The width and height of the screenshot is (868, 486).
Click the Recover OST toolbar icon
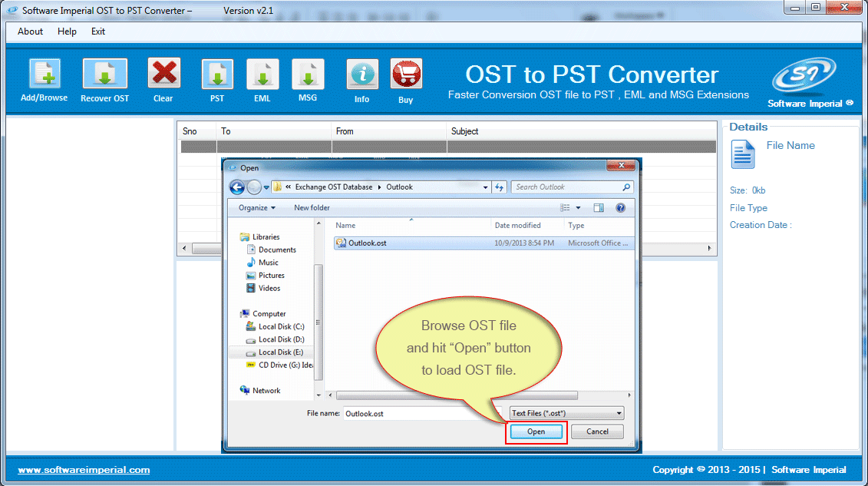coord(104,74)
